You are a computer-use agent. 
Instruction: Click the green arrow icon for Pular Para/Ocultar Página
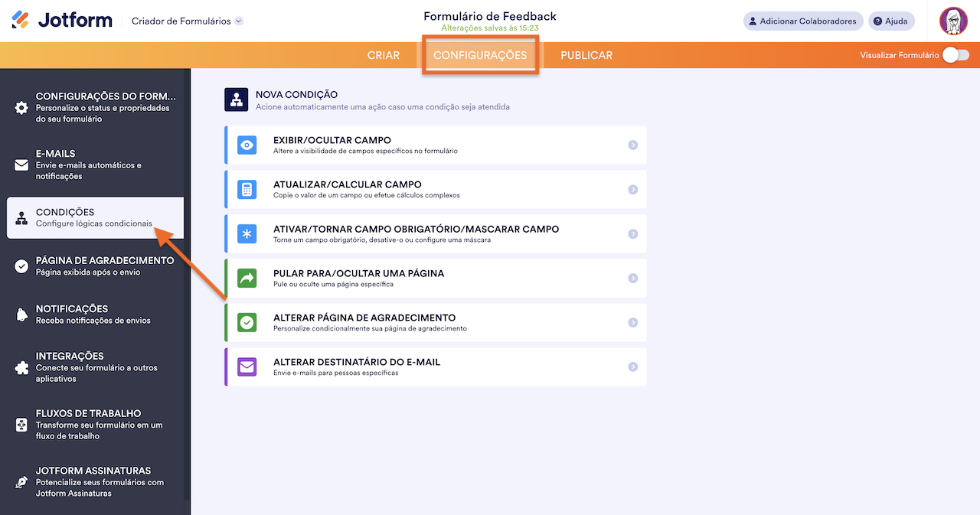(x=247, y=277)
